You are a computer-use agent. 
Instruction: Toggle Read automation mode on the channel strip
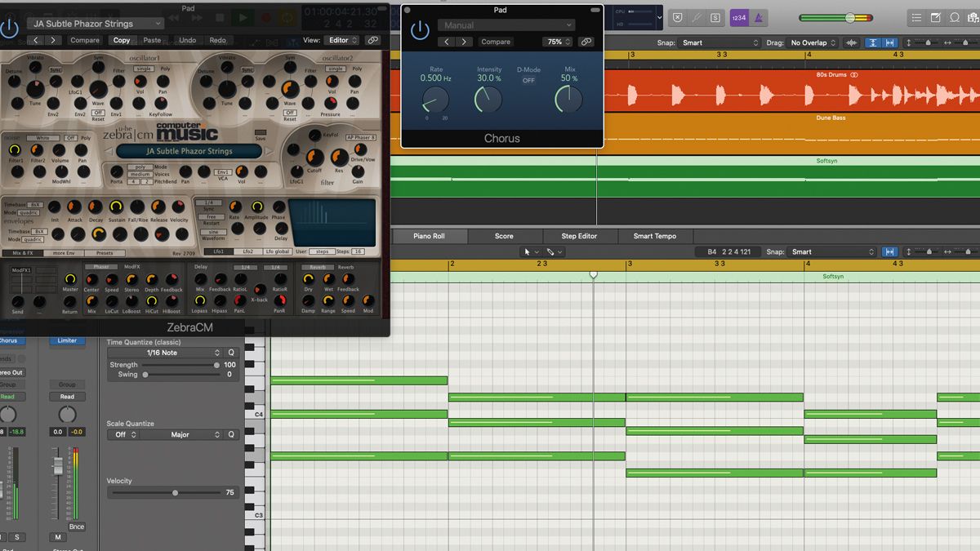[x=67, y=396]
